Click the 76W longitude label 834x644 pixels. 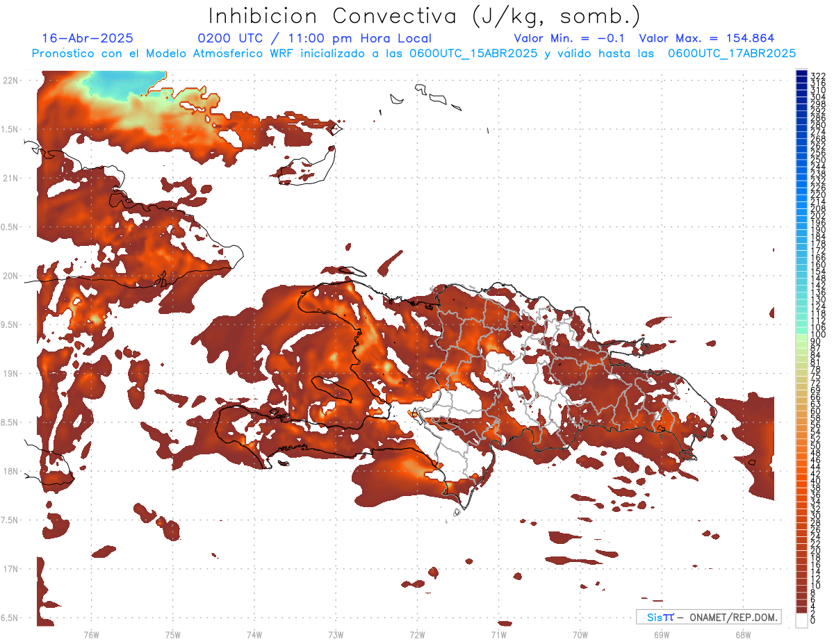[91, 634]
